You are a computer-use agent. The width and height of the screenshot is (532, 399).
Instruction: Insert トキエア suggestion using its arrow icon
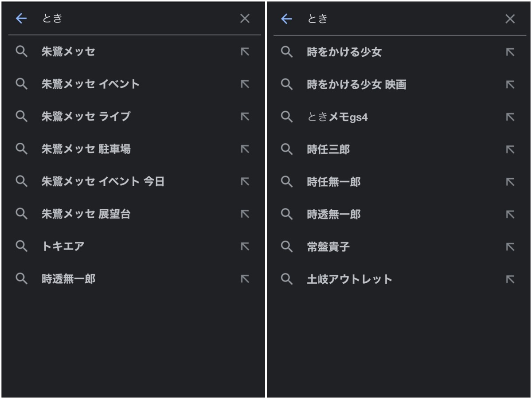click(245, 246)
